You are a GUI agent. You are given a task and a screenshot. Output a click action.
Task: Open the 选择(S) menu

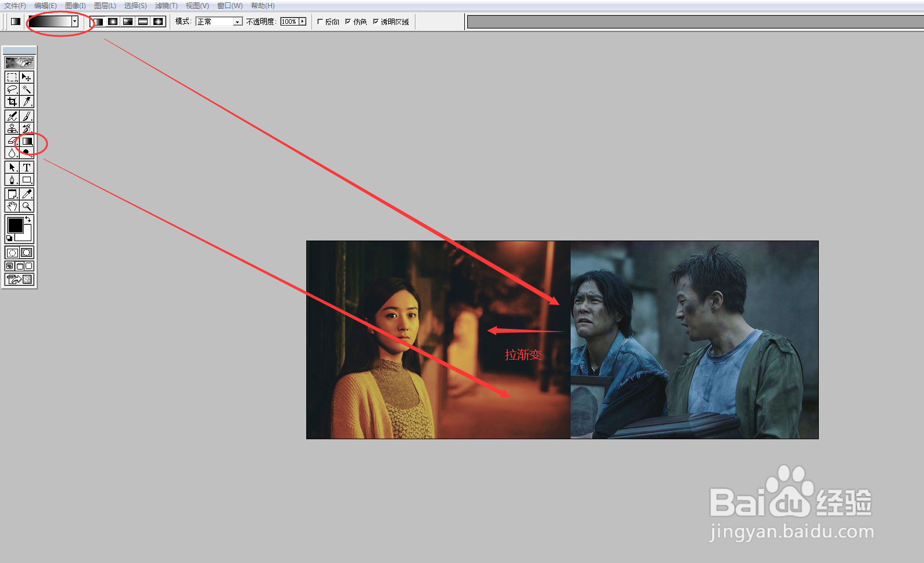coord(135,6)
